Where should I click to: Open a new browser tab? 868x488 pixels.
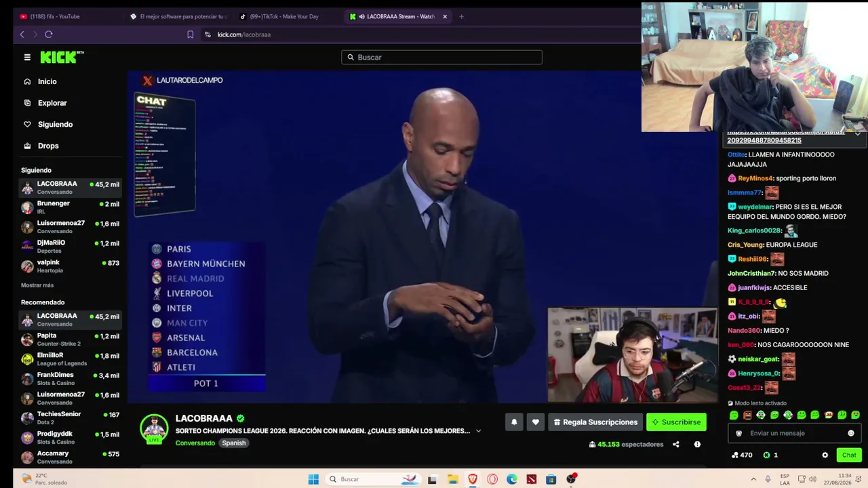(x=461, y=16)
